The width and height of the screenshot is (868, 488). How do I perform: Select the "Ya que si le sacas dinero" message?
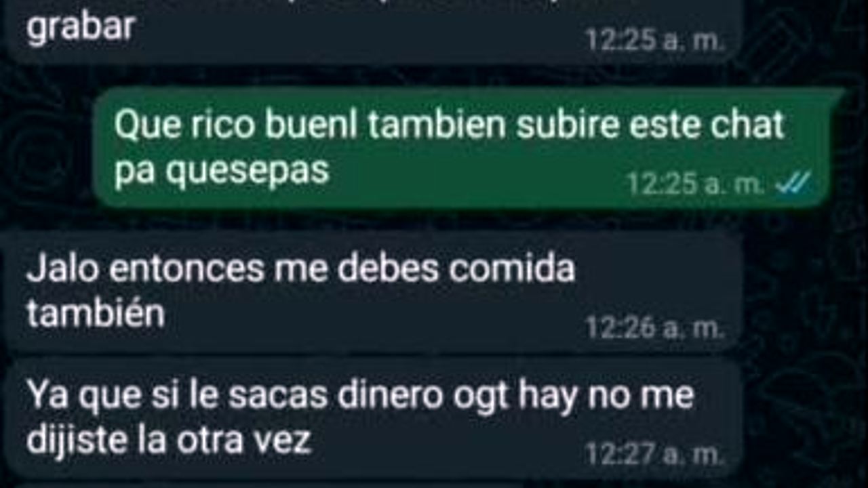(374, 418)
